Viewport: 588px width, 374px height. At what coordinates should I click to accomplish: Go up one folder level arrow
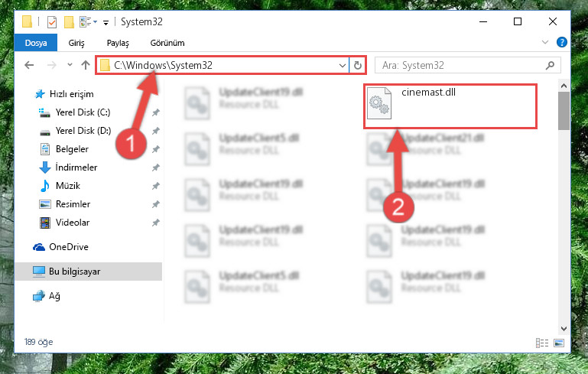tap(86, 65)
